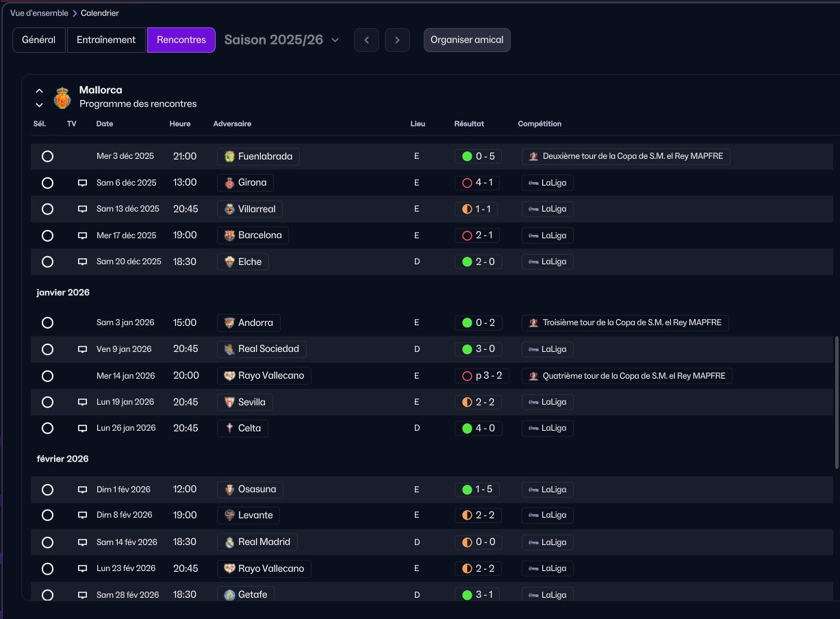Click the TV broadcast icon for the Osasuna match
This screenshot has width=840, height=619.
(82, 490)
